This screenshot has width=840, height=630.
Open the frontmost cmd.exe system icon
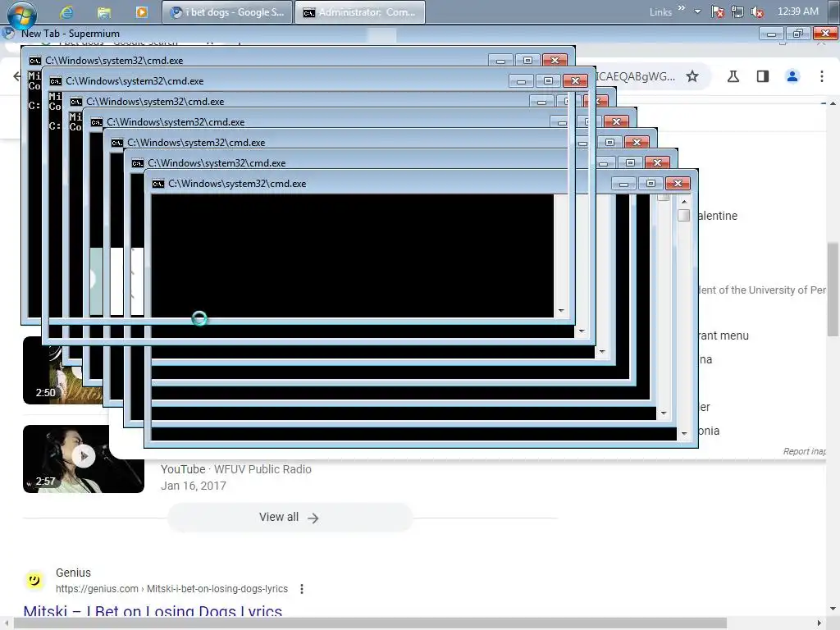(158, 184)
